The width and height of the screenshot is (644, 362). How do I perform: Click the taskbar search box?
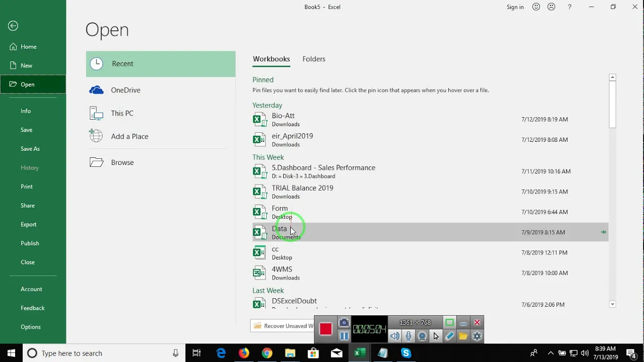[103, 353]
